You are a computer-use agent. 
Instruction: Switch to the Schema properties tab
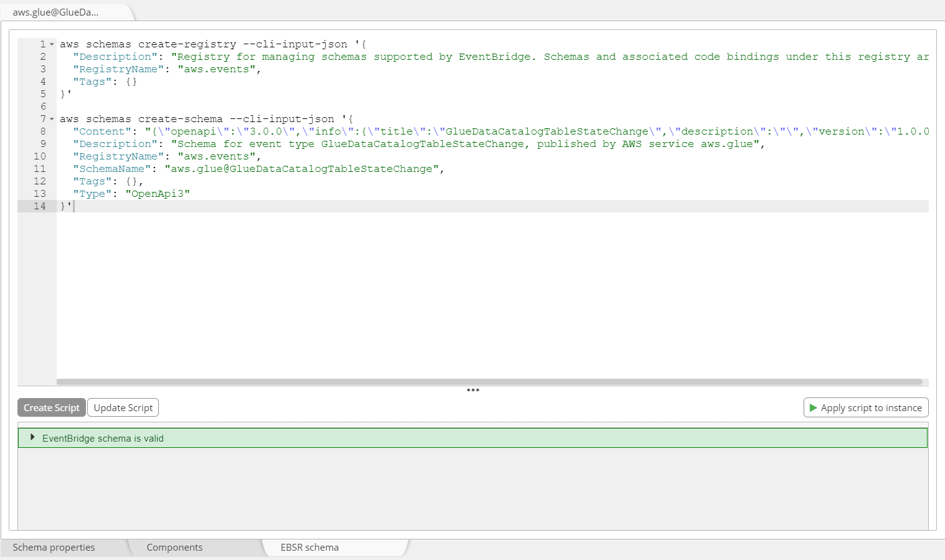click(54, 547)
